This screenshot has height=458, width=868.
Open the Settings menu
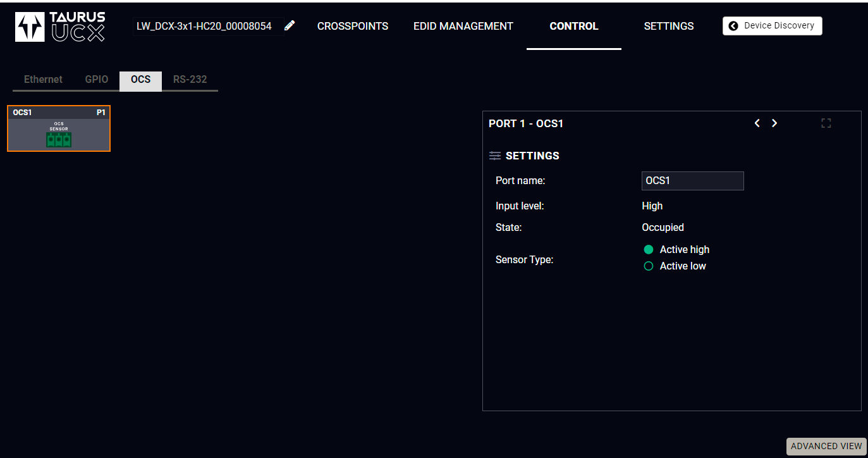point(669,26)
